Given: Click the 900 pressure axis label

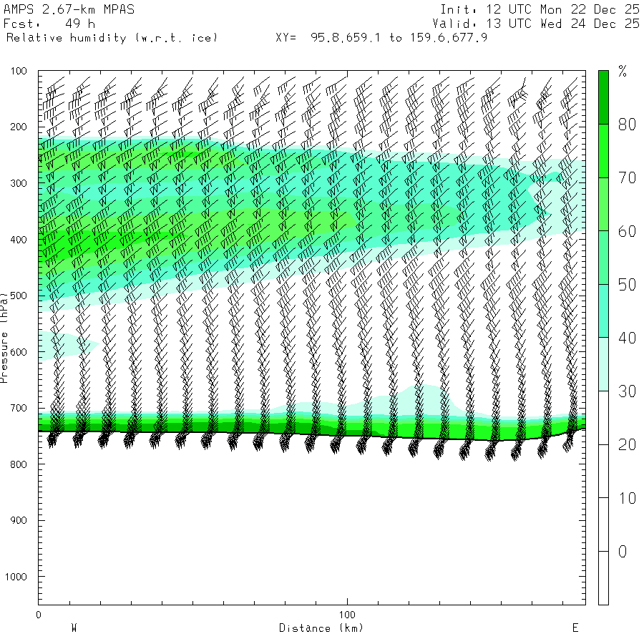Looking at the screenshot, I should [19, 520].
